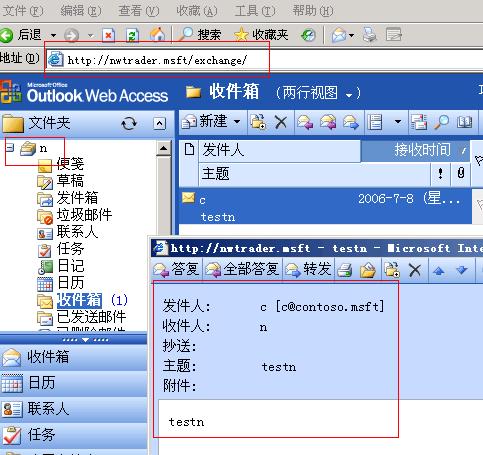
Task: Click 转发 forward in message window
Action: (x=308, y=269)
